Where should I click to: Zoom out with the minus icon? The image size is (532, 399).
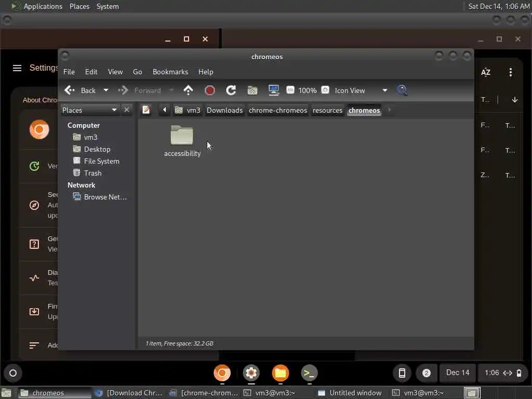(x=290, y=90)
